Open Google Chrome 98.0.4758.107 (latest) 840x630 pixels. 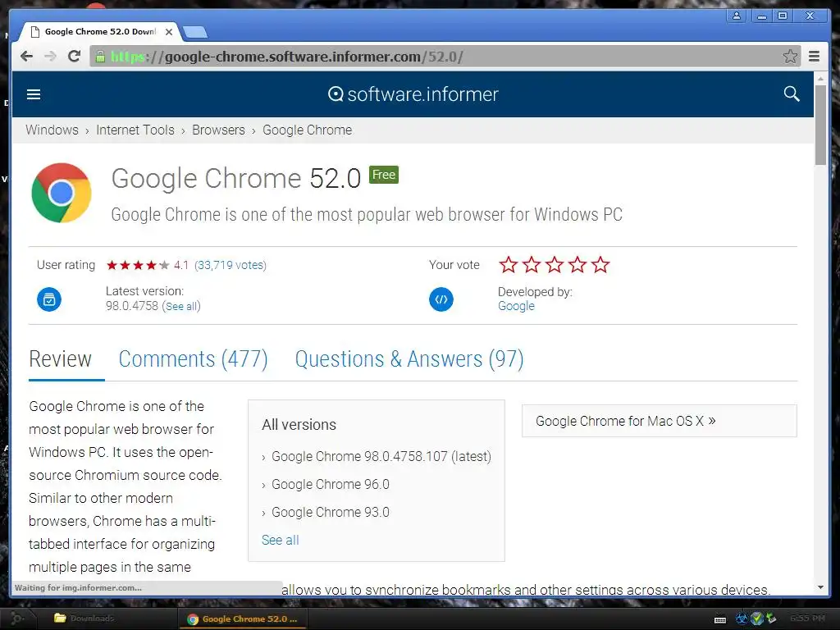[x=381, y=456]
